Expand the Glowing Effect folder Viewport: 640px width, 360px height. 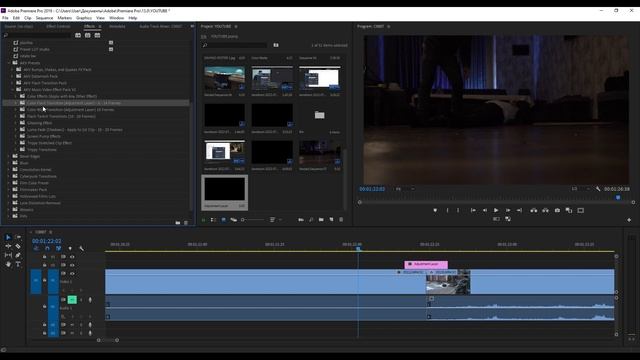point(16,123)
